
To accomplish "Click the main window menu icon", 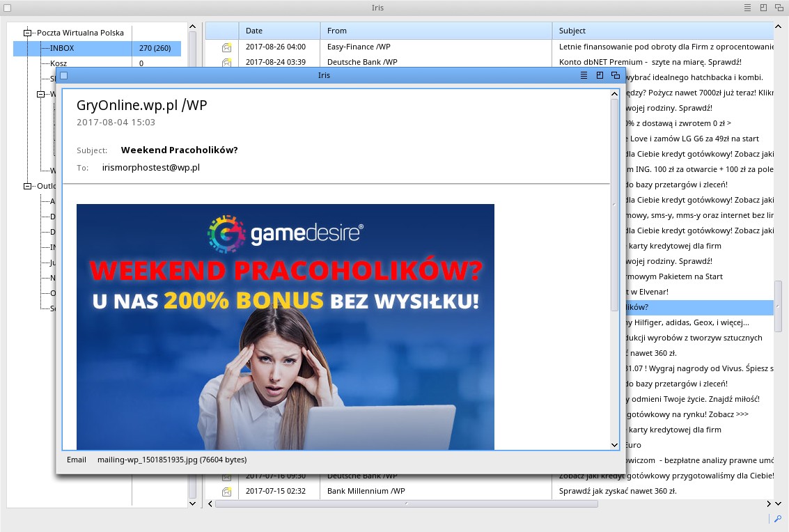I will click(747, 8).
